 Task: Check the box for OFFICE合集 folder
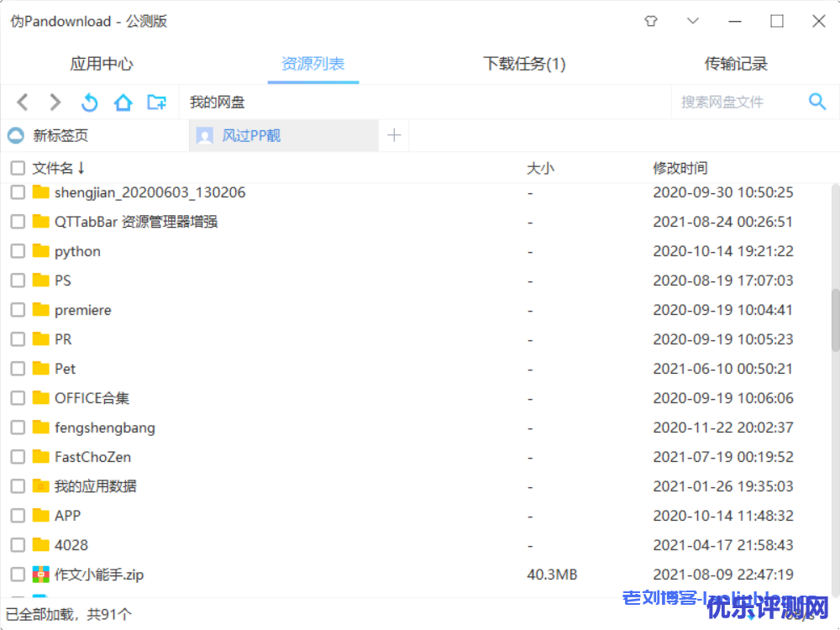click(18, 398)
